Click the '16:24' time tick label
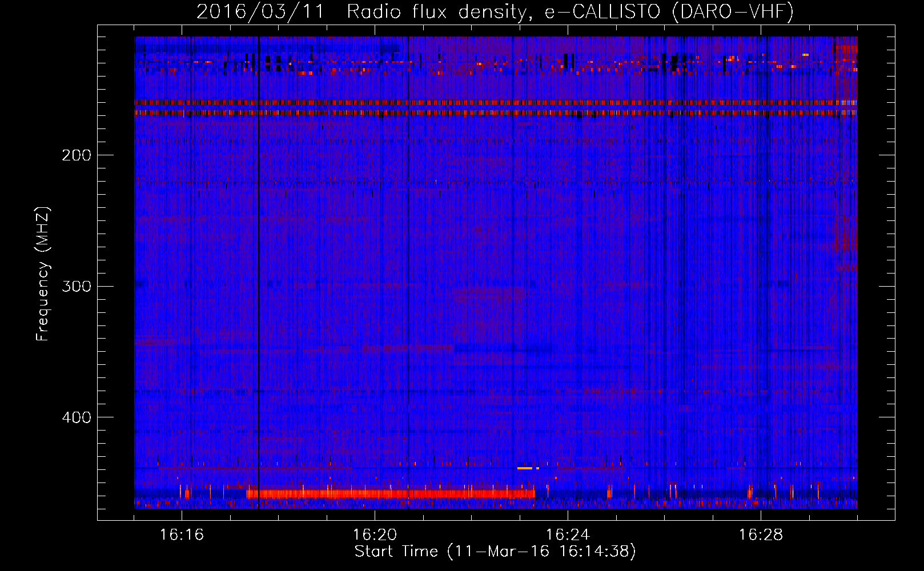The height and width of the screenshot is (571, 924). 568,534
